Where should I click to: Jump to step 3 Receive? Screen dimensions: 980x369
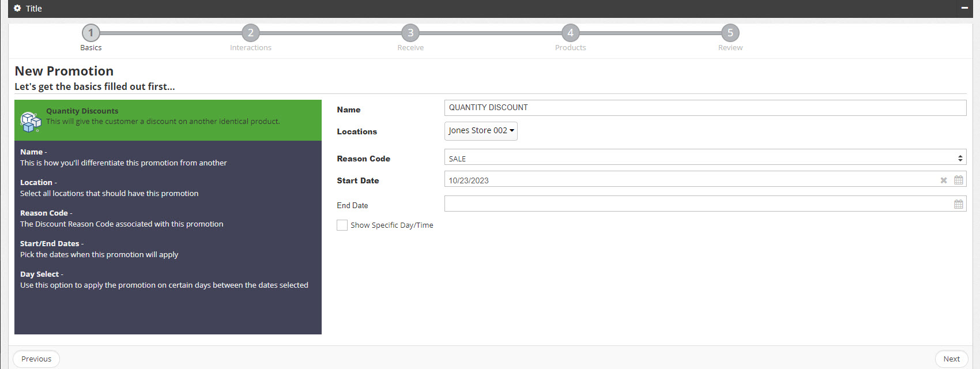tap(410, 33)
